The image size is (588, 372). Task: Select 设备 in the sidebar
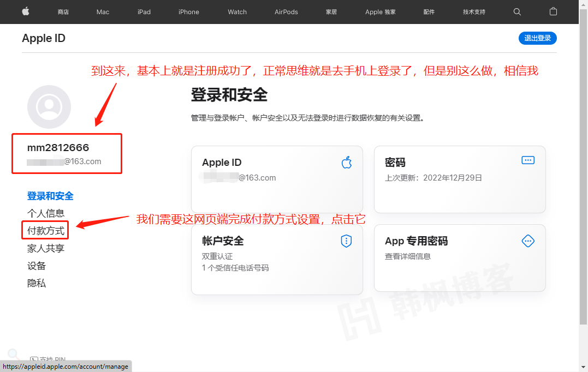(37, 266)
